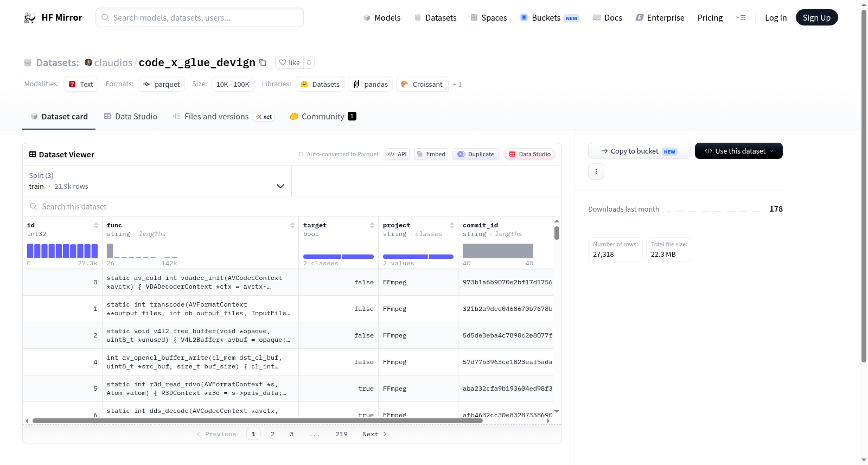Click cell 973b1a6b9070e2bf17d1756 commit id
The image size is (868, 465).
(507, 282)
